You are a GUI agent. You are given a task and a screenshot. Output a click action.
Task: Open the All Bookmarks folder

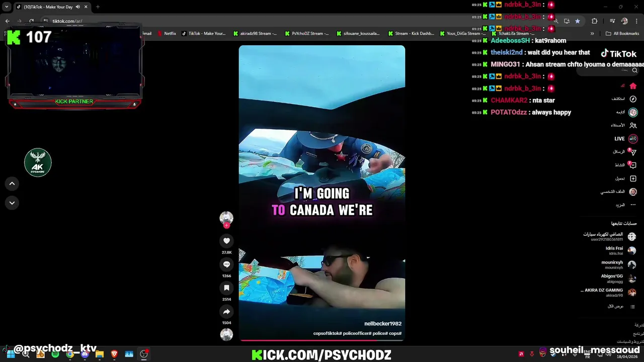coord(622,34)
